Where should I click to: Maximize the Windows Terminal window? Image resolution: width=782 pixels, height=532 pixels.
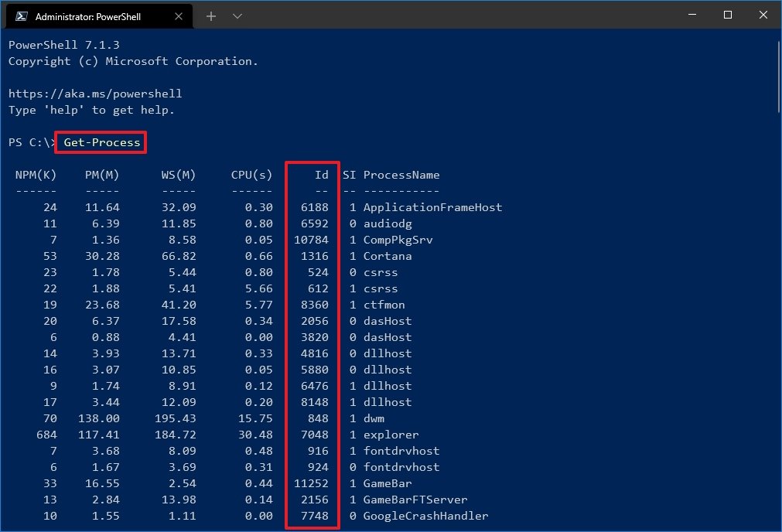coord(728,15)
